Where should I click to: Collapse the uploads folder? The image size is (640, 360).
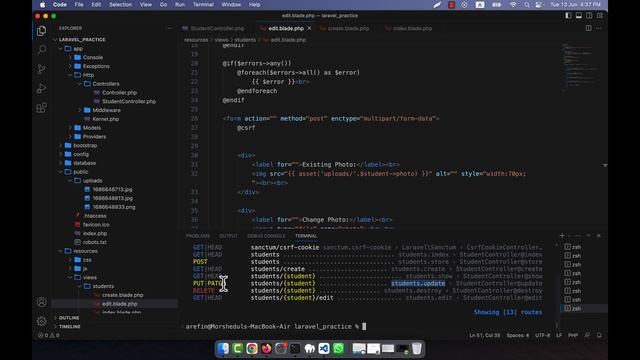pos(92,180)
